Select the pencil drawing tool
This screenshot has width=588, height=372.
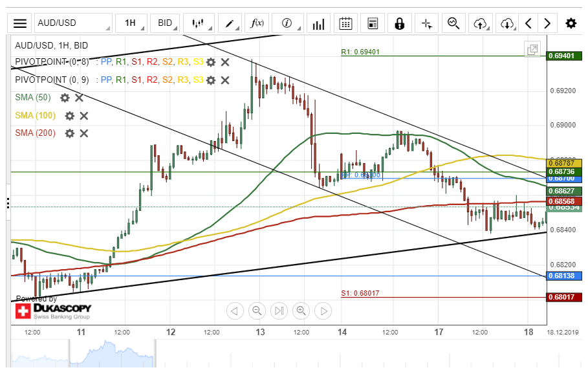[x=229, y=23]
